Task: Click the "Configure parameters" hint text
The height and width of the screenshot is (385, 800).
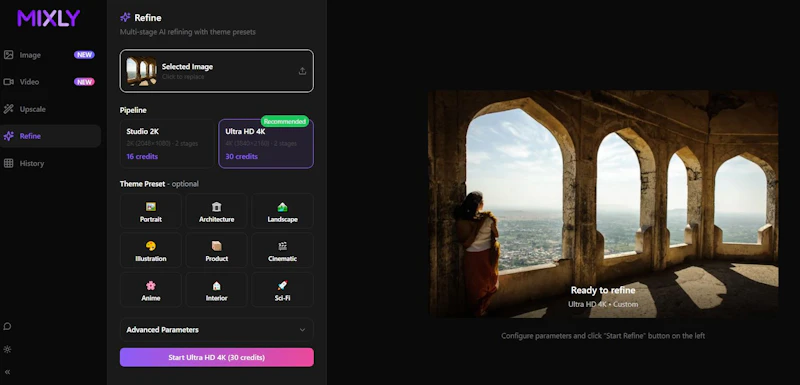Action: [x=603, y=336]
